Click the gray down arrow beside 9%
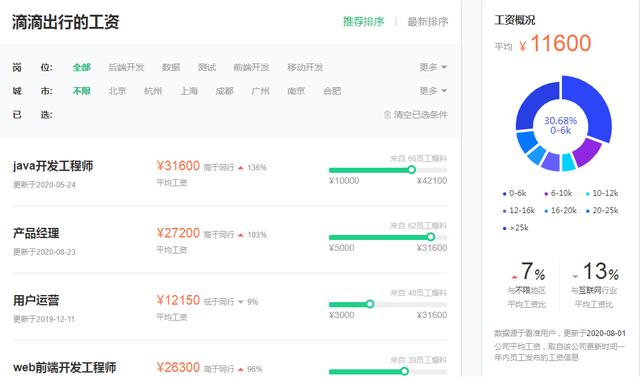This screenshot has width=640, height=377. (x=241, y=302)
